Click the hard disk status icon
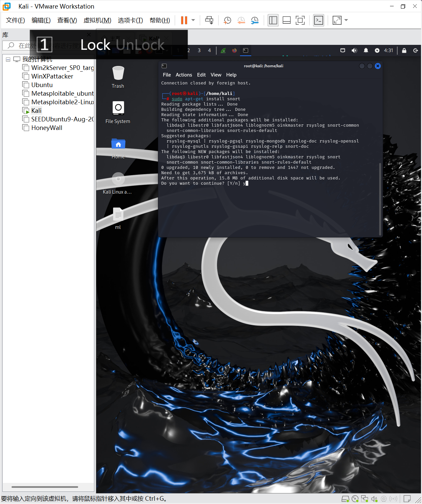Screen dimensions: 422x504 pos(345,499)
